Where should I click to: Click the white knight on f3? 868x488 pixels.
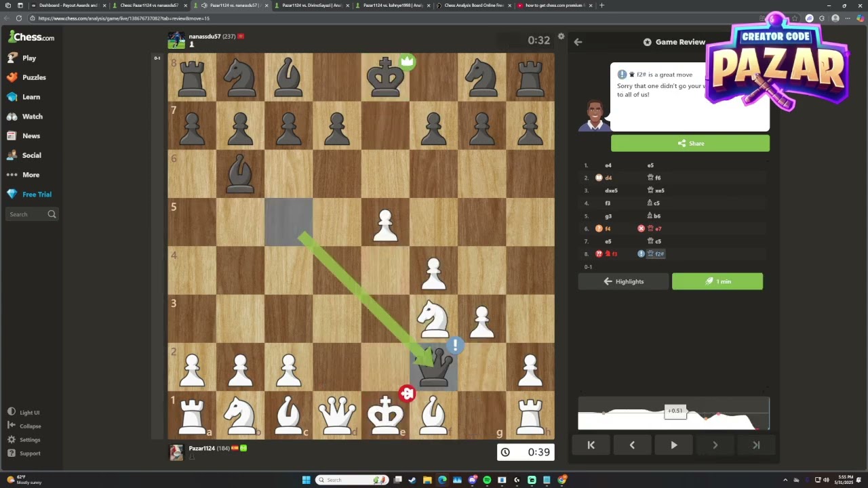point(434,319)
